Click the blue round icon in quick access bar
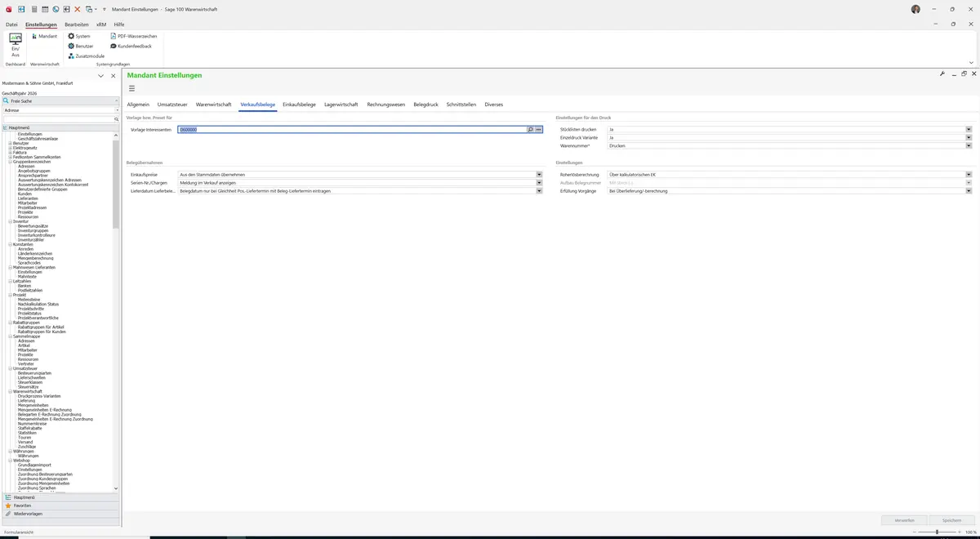Image resolution: width=980 pixels, height=539 pixels. pos(56,9)
